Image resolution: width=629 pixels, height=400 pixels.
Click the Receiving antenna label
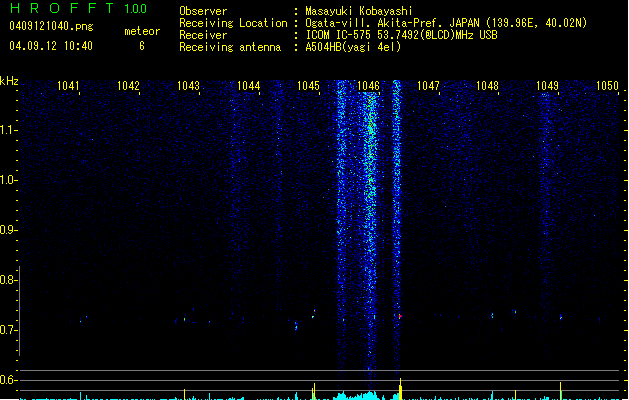230,47
